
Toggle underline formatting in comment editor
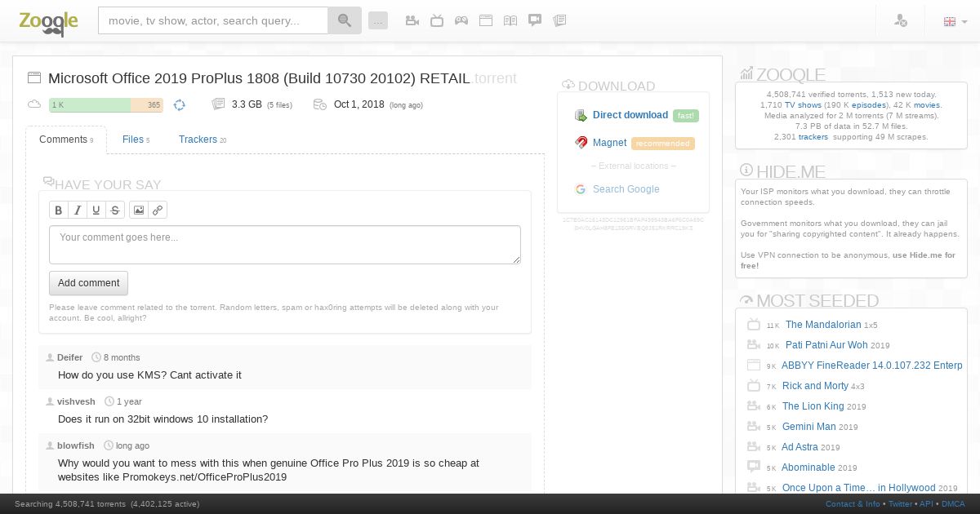click(96, 210)
